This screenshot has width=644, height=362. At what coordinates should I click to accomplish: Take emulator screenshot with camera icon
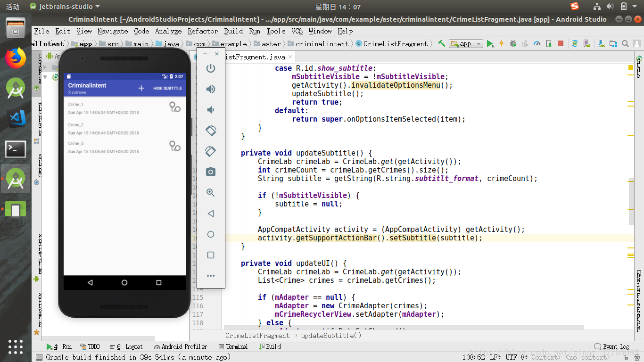pos(211,172)
